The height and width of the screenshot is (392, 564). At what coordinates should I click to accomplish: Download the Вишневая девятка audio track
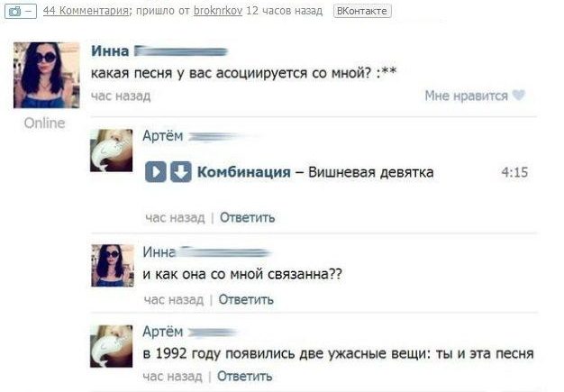point(180,172)
